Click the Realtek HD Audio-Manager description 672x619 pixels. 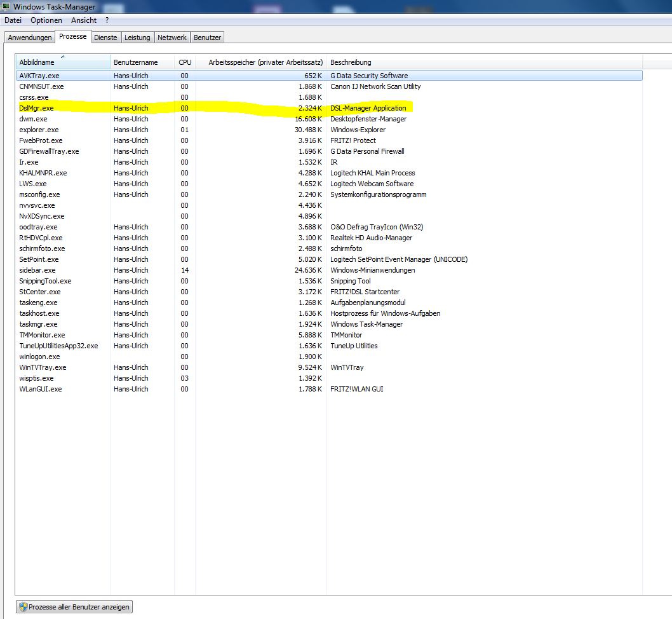[x=371, y=238]
